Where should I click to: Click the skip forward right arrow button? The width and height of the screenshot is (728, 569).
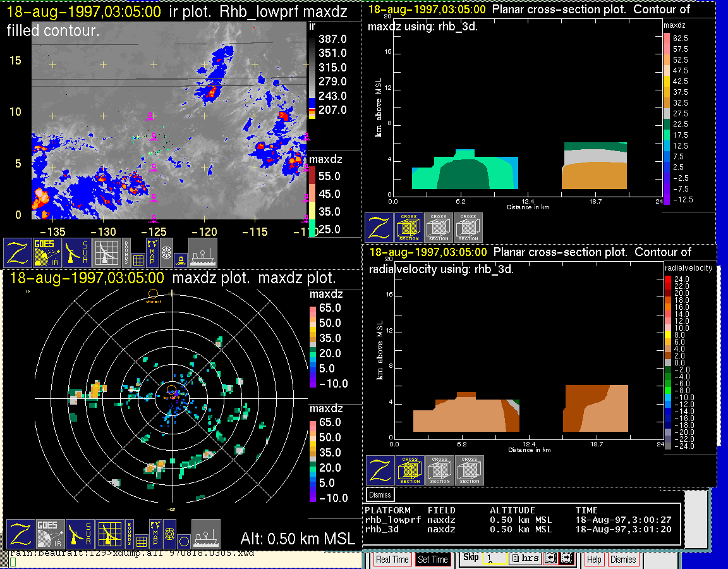(566, 558)
